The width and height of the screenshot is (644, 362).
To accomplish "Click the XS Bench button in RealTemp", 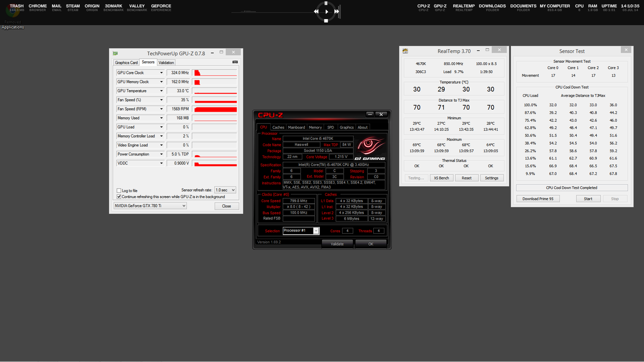I will [441, 178].
